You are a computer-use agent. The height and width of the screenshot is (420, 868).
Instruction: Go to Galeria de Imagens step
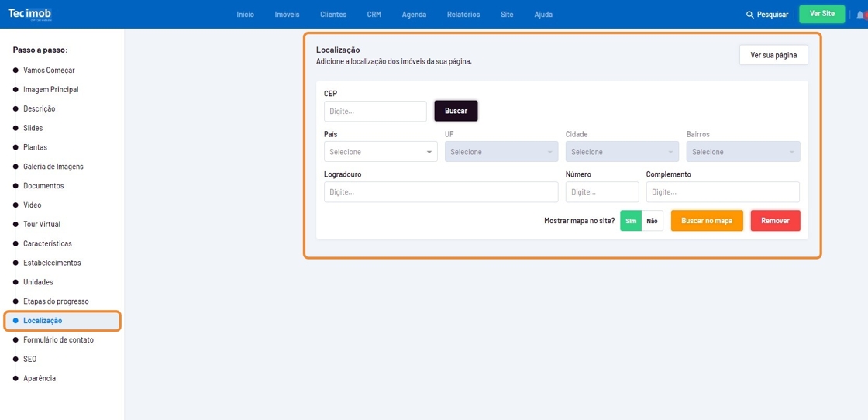tap(53, 167)
